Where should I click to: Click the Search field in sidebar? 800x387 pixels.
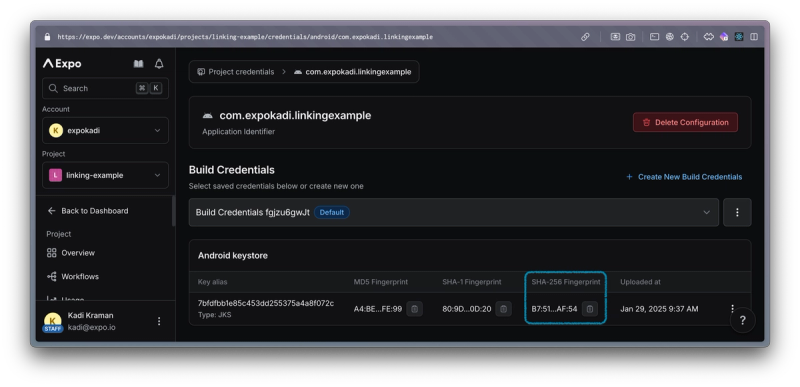tap(105, 88)
